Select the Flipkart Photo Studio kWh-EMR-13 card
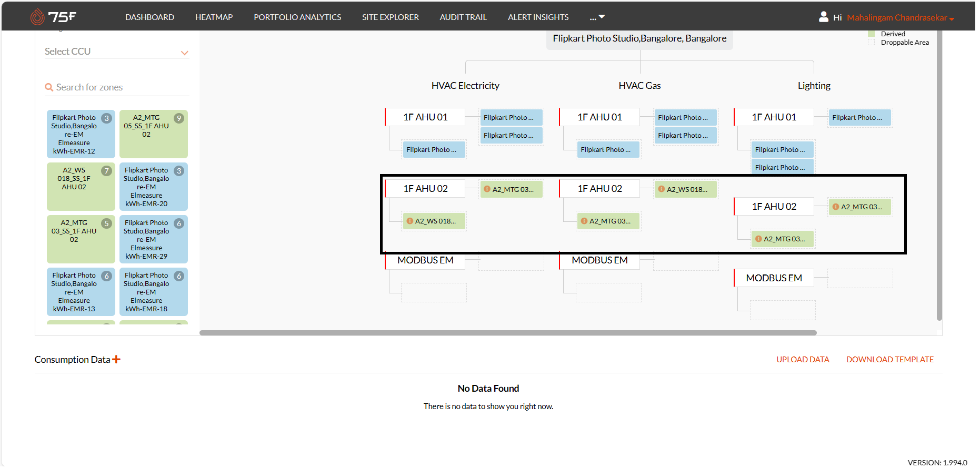The width and height of the screenshot is (980, 469). point(81,292)
